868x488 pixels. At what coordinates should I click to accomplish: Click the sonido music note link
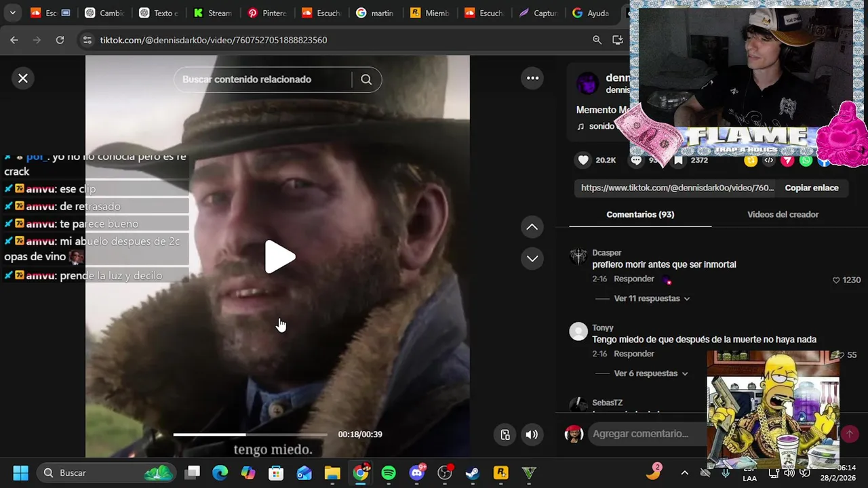coord(595,126)
